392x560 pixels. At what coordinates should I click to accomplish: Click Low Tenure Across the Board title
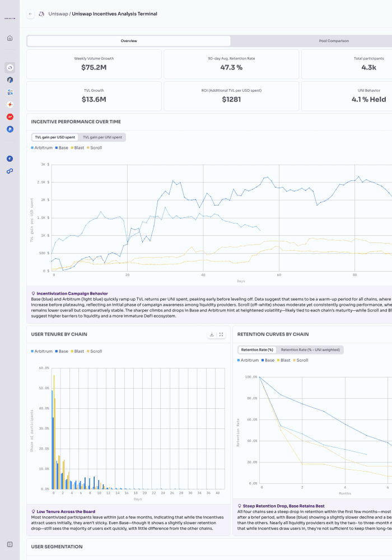tap(66, 512)
